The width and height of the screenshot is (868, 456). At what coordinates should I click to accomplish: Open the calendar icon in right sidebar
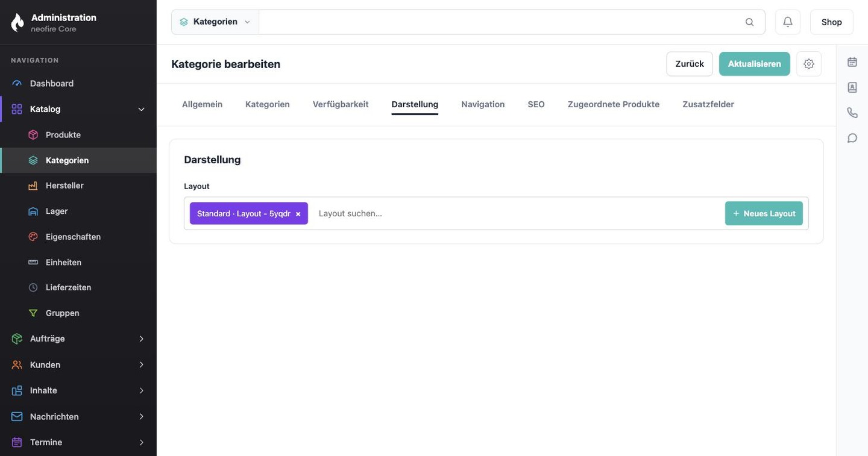click(x=852, y=62)
